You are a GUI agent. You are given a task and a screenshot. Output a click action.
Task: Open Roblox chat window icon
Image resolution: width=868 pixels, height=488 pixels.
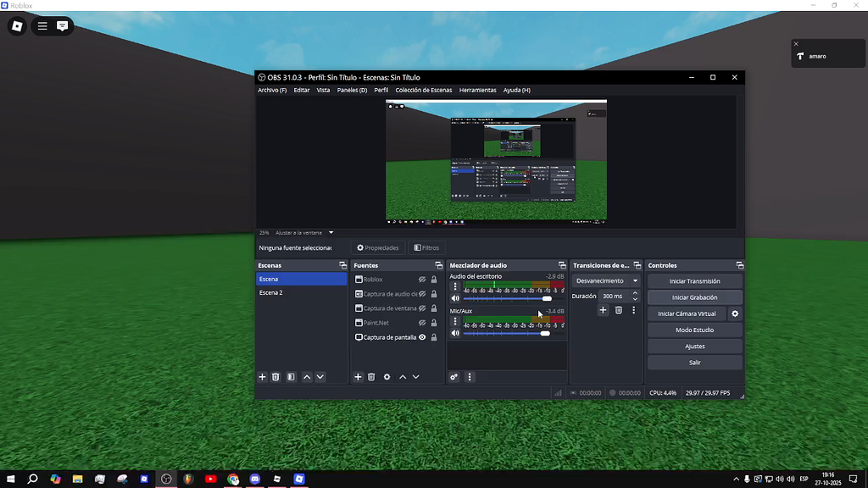pos(62,26)
